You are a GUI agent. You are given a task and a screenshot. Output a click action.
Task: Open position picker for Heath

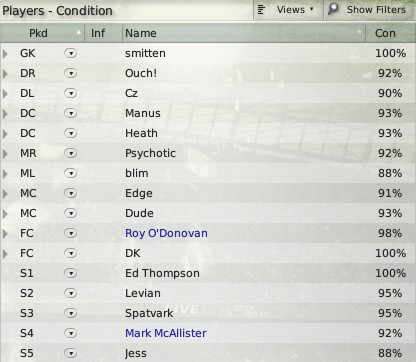71,133
